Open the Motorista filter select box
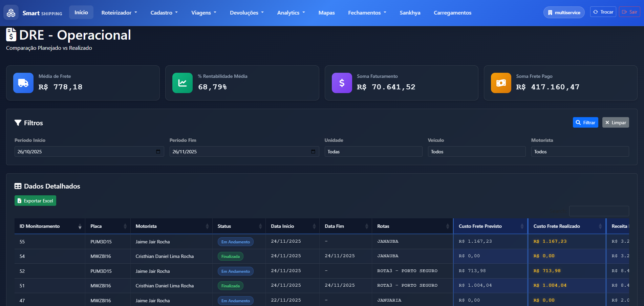This screenshot has width=644, height=306. point(580,152)
